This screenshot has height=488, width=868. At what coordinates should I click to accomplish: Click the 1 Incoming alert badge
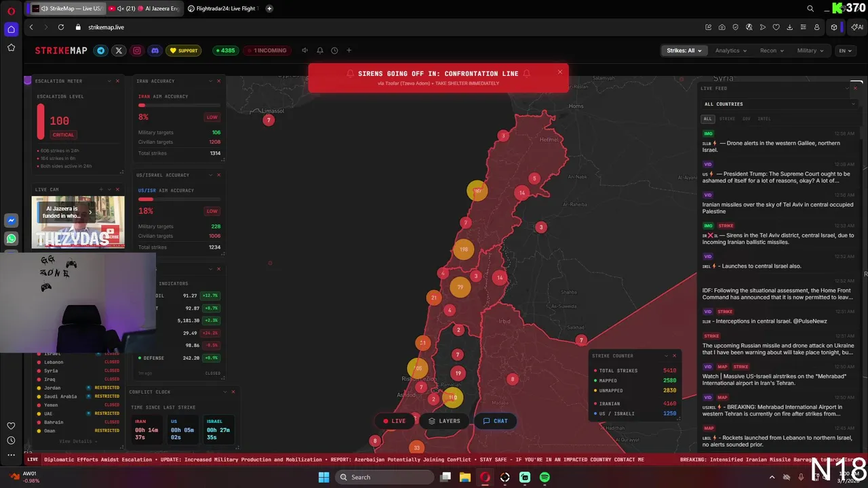[x=267, y=50]
